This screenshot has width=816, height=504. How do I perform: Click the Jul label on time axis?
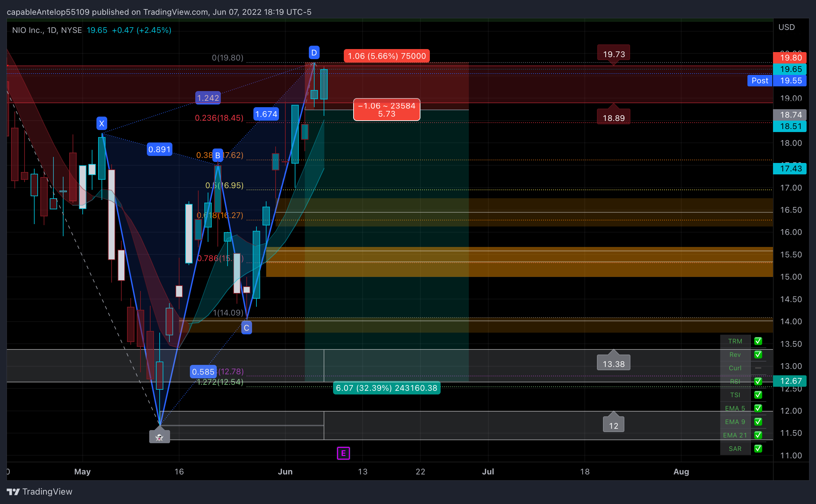[x=488, y=471]
